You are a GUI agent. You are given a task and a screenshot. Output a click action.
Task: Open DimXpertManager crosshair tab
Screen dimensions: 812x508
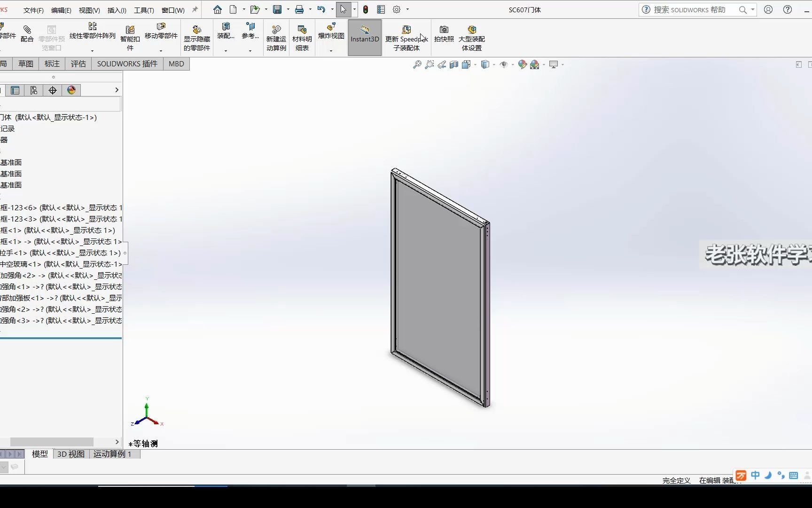(53, 90)
